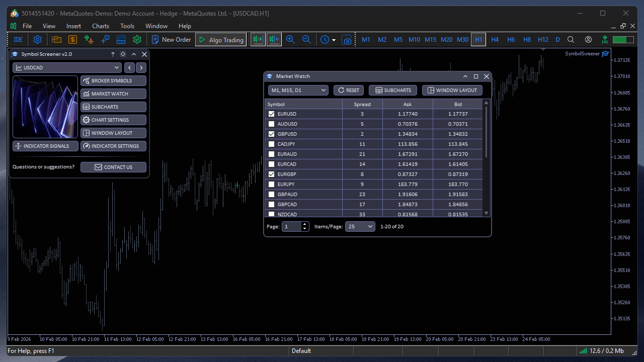Click the Page number input field

point(293,226)
